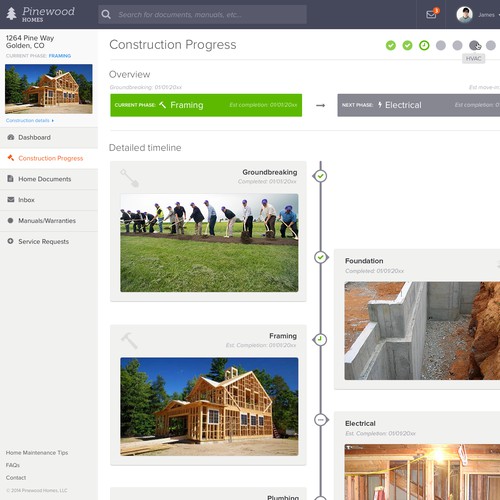The width and height of the screenshot is (500, 500).
Task: Open Manuals/Warranties page
Action: pos(49,221)
